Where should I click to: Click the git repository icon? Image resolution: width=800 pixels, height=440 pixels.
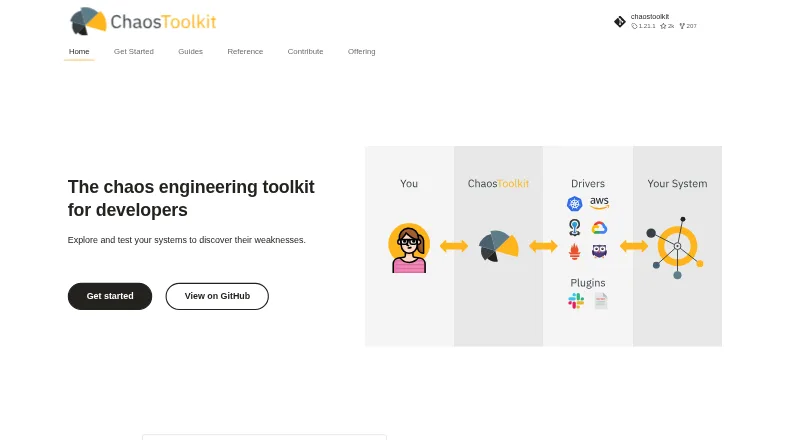pos(619,21)
